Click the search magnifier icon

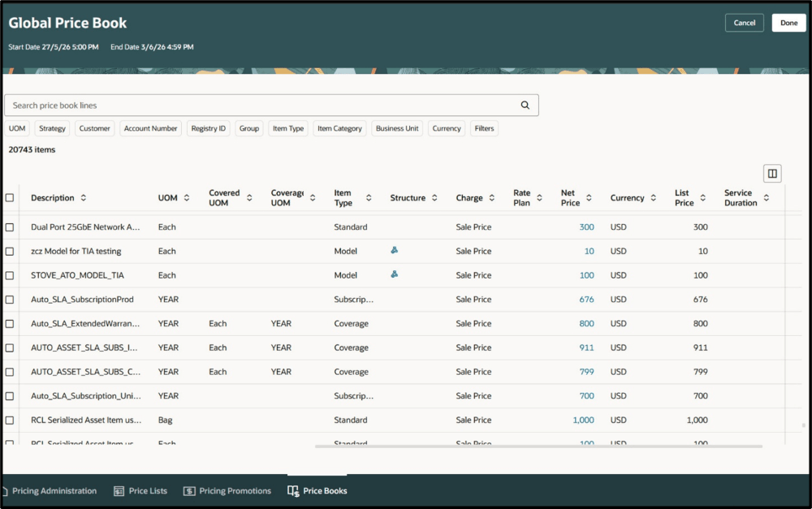click(525, 105)
